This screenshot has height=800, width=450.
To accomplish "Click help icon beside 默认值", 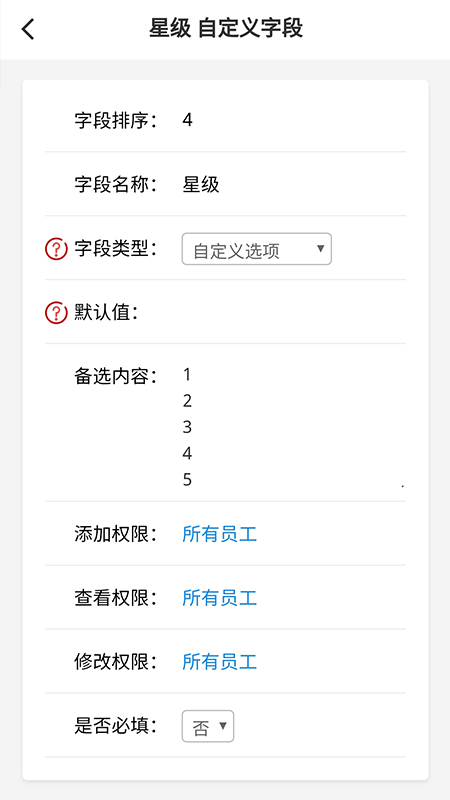I will [56, 313].
